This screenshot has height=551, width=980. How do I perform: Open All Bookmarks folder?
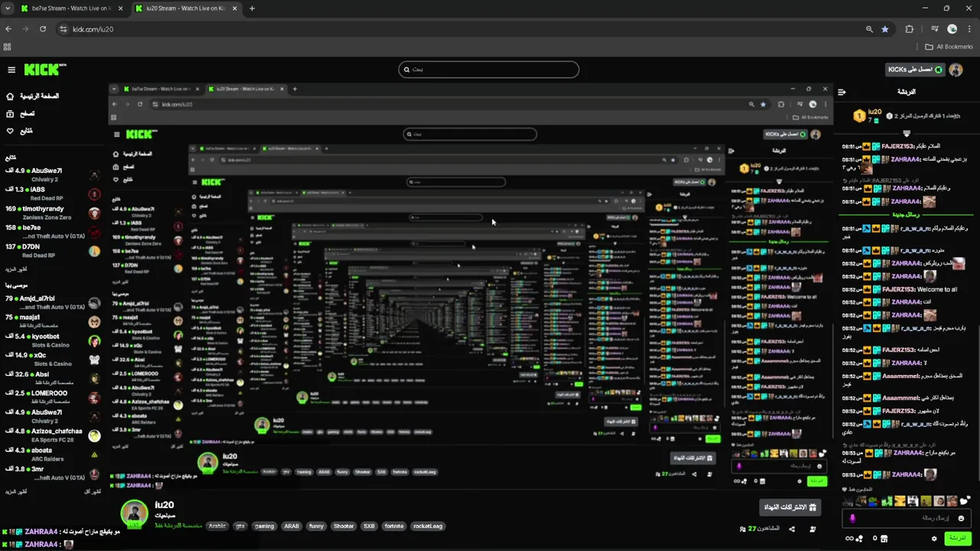pyautogui.click(x=949, y=47)
